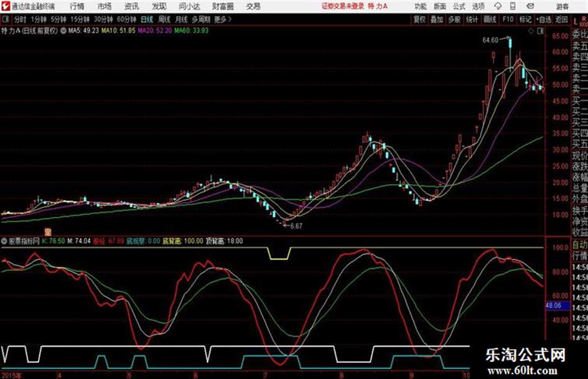Click the 画线 drawing tools button

(x=490, y=19)
